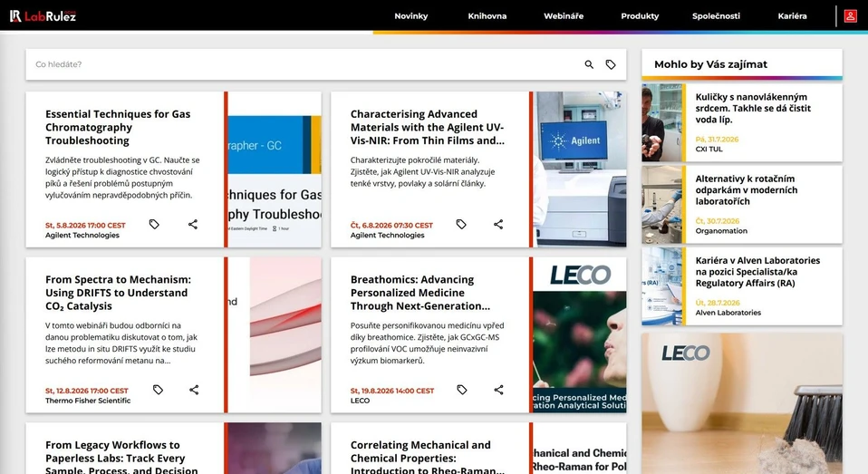868x474 pixels.
Task: Click the red wave DRIFTS thumbnail
Action: pos(275,335)
